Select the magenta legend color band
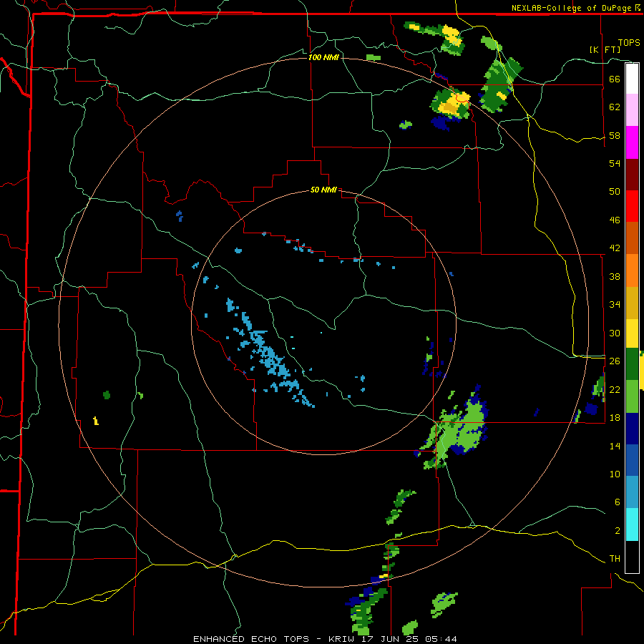 click(632, 142)
